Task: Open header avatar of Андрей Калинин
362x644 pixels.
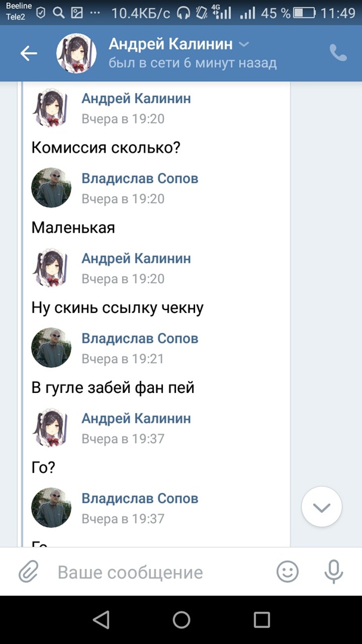Action: pos(76,54)
